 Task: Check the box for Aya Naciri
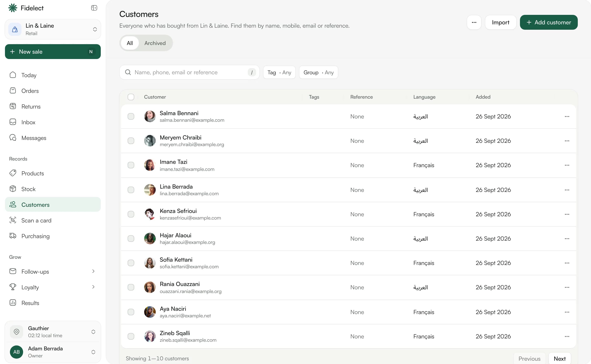click(x=131, y=312)
